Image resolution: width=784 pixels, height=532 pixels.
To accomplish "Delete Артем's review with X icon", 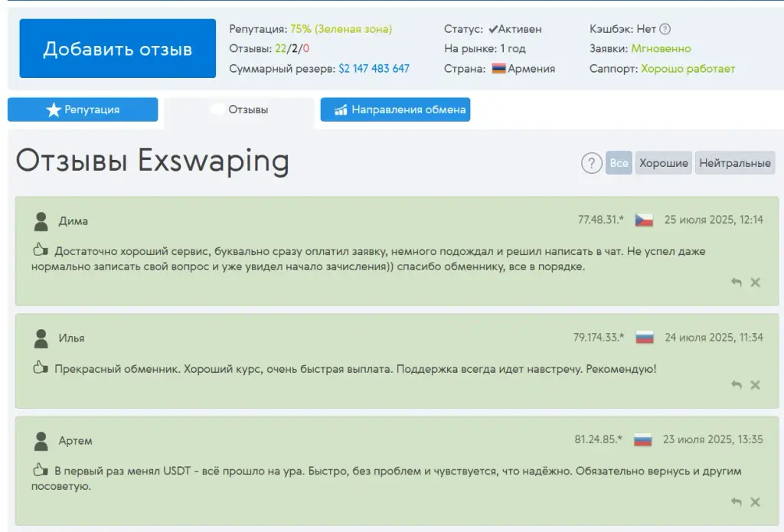I will pyautogui.click(x=756, y=502).
